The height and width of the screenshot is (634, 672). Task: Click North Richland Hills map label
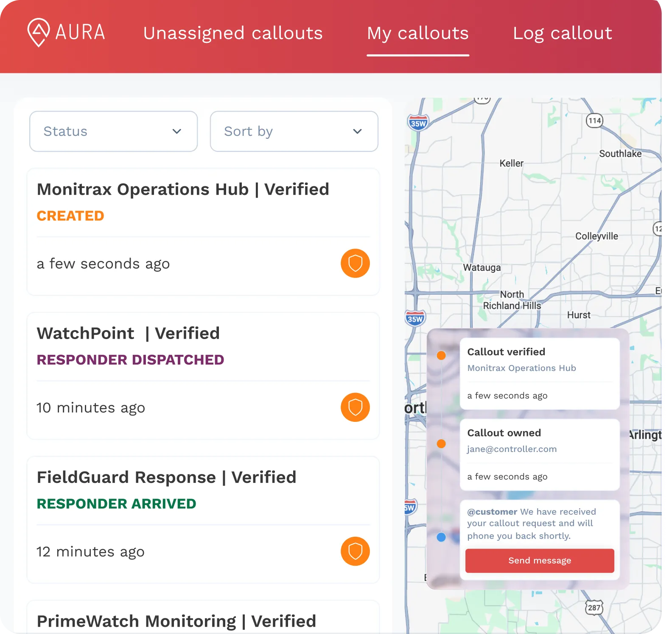click(512, 300)
